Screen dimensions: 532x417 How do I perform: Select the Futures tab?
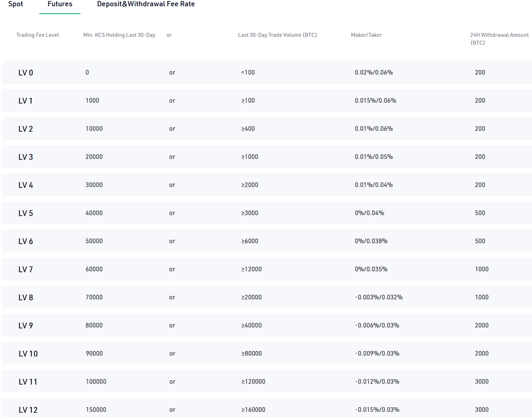pyautogui.click(x=59, y=4)
